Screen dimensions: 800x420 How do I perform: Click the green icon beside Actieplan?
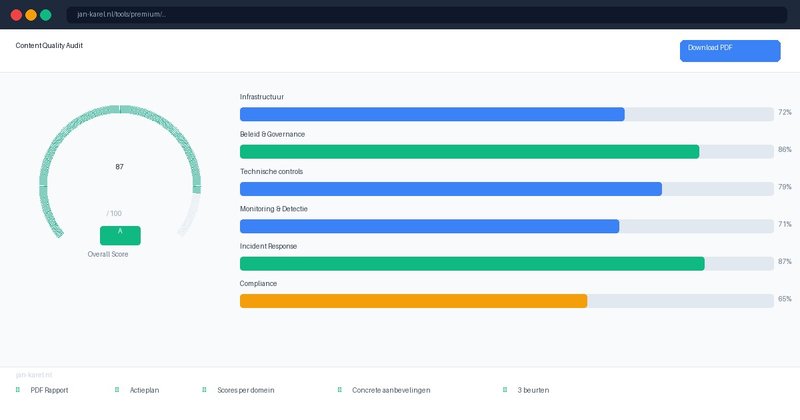coord(117,390)
